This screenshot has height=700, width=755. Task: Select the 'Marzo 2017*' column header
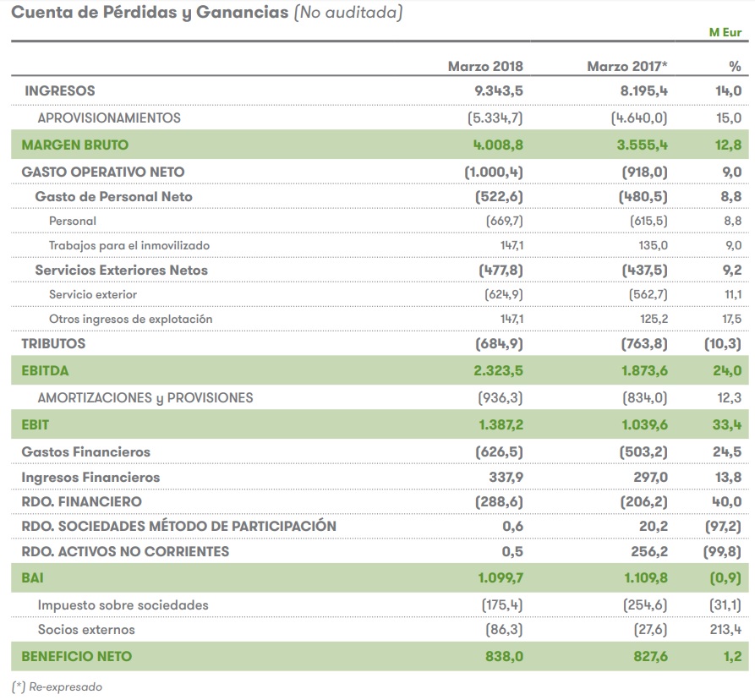click(627, 66)
